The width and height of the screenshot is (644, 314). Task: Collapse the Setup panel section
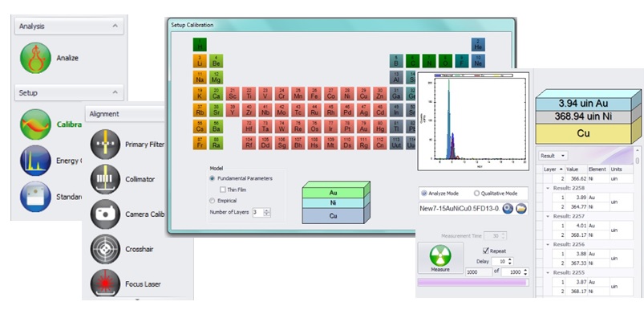coord(115,92)
